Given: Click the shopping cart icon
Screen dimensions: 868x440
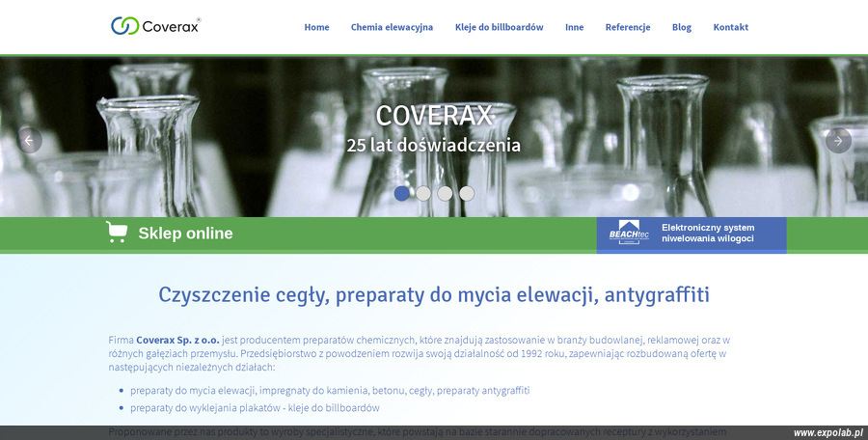Looking at the screenshot, I should (117, 233).
